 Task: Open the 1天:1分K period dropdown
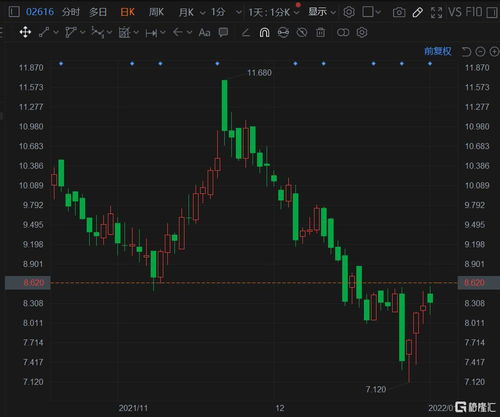coord(274,12)
